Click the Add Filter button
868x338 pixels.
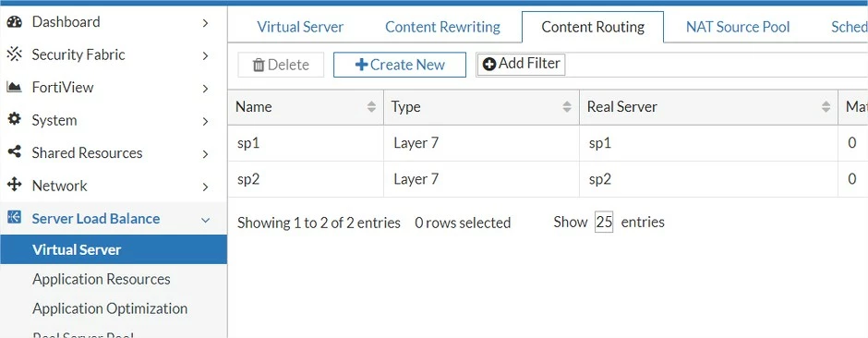[x=521, y=64]
